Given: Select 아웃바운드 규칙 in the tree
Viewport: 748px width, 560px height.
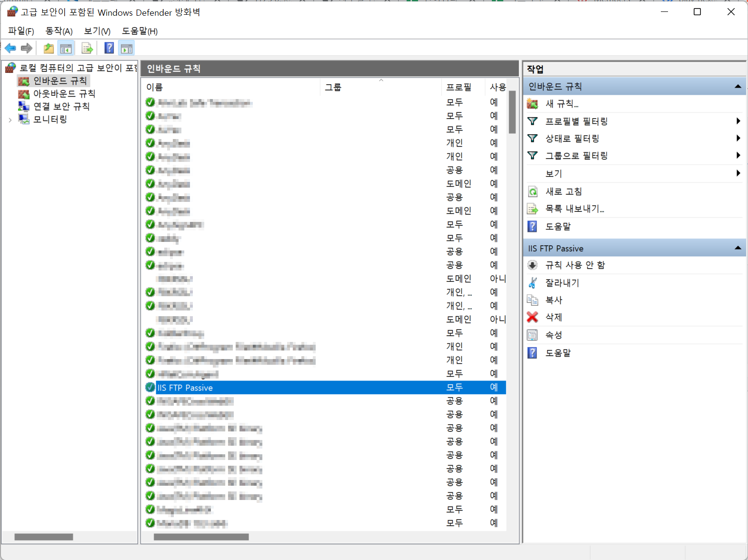Looking at the screenshot, I should 64,94.
